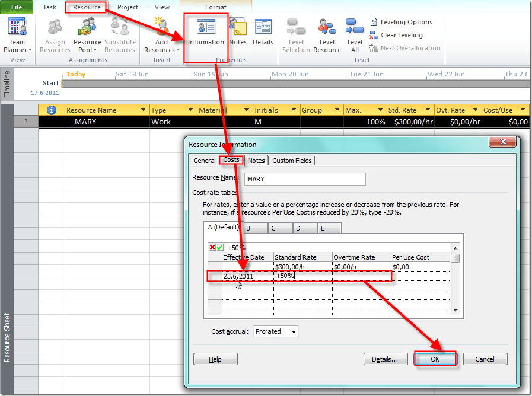532x396 pixels.
Task: Switch to the Costs tab
Action: click(x=231, y=160)
